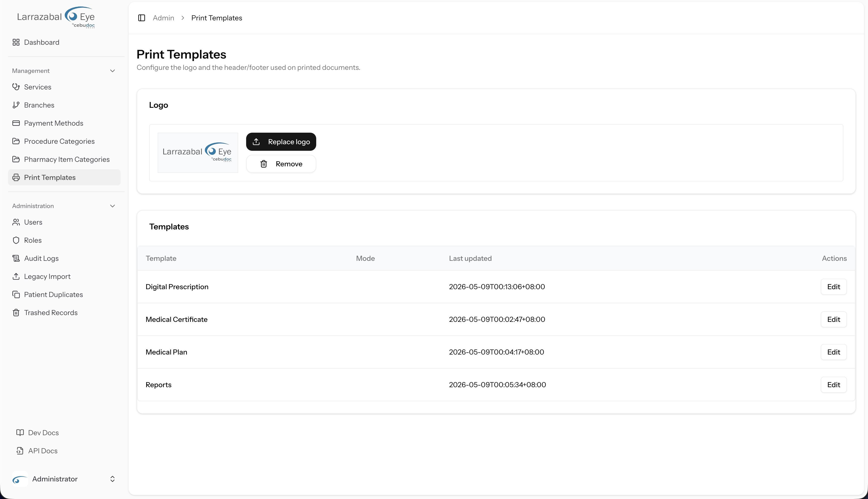The height and width of the screenshot is (499, 868).
Task: Click timestamp 2026-05-09T00:13:06+08:00
Action: click(x=497, y=287)
